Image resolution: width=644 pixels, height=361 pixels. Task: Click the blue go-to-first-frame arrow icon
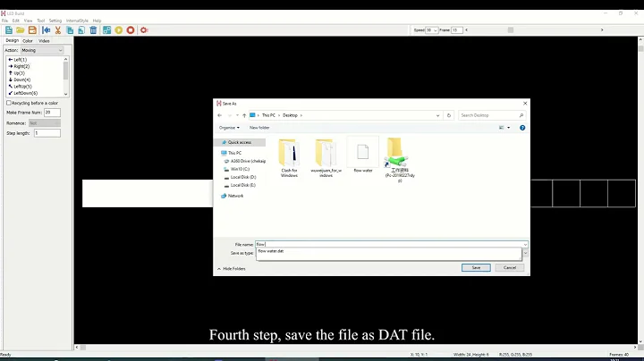46,30
